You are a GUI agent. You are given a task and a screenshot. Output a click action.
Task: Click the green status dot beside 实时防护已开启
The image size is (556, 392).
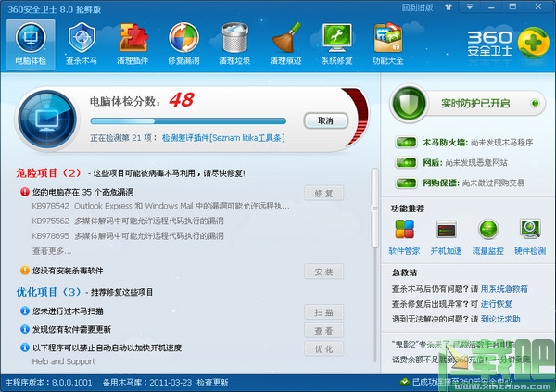[535, 103]
